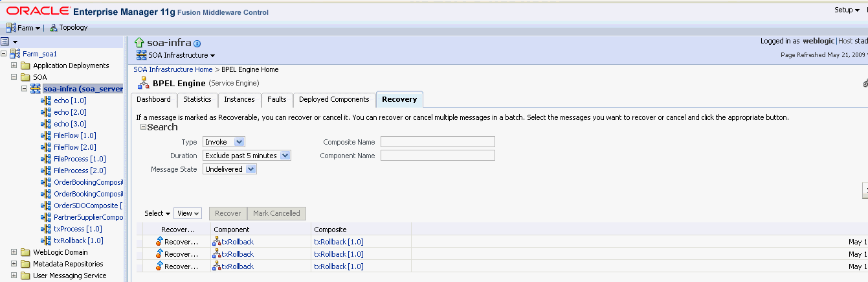Click the tree view options icon
Viewport: 868px width, 282px height.
[x=5, y=41]
